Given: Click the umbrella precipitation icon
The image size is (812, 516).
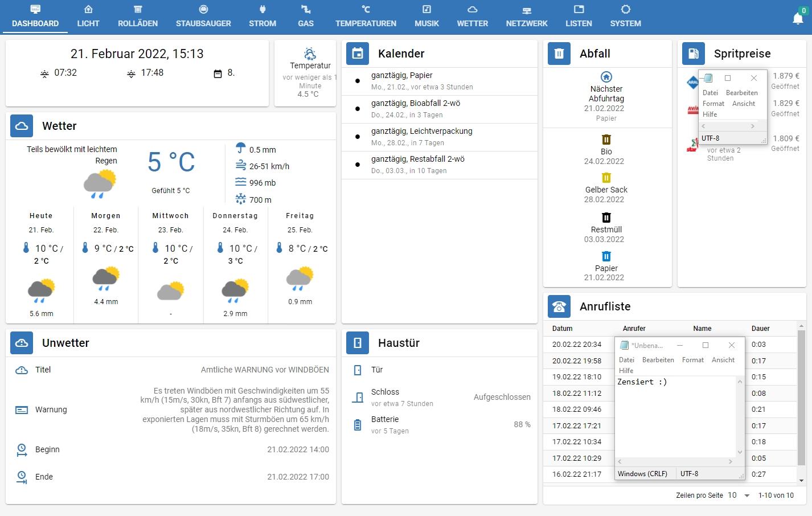Looking at the screenshot, I should coord(241,148).
